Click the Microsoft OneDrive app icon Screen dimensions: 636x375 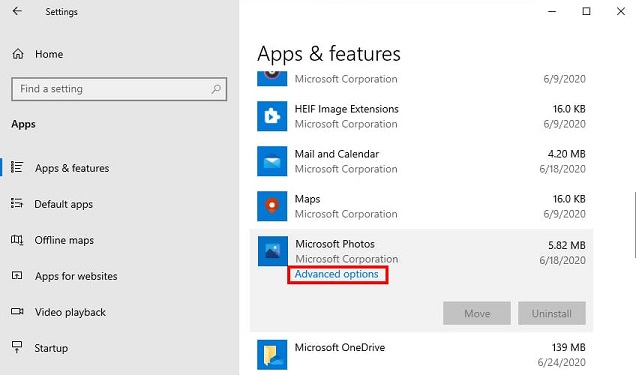272,355
